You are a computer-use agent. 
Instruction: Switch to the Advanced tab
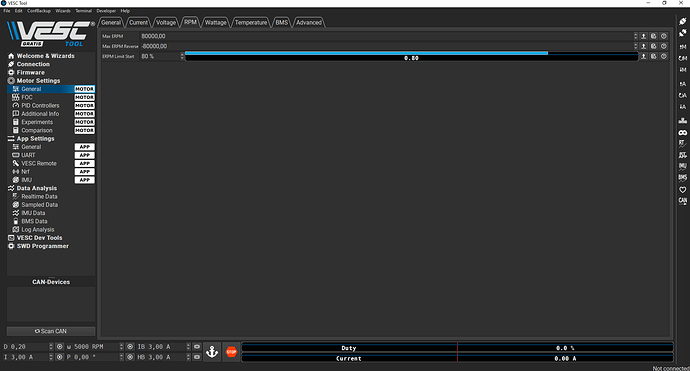point(309,22)
